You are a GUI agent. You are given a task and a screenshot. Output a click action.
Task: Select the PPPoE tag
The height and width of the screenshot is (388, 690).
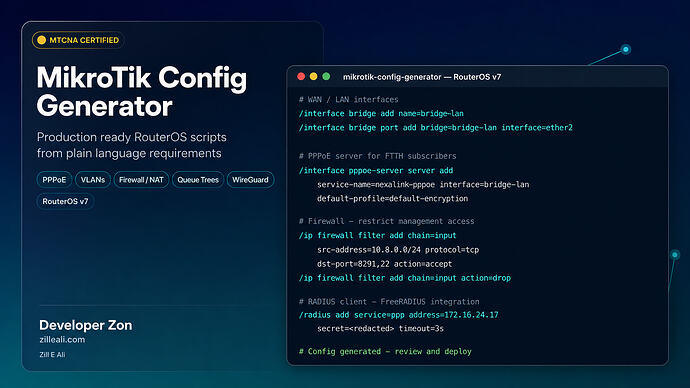point(54,179)
